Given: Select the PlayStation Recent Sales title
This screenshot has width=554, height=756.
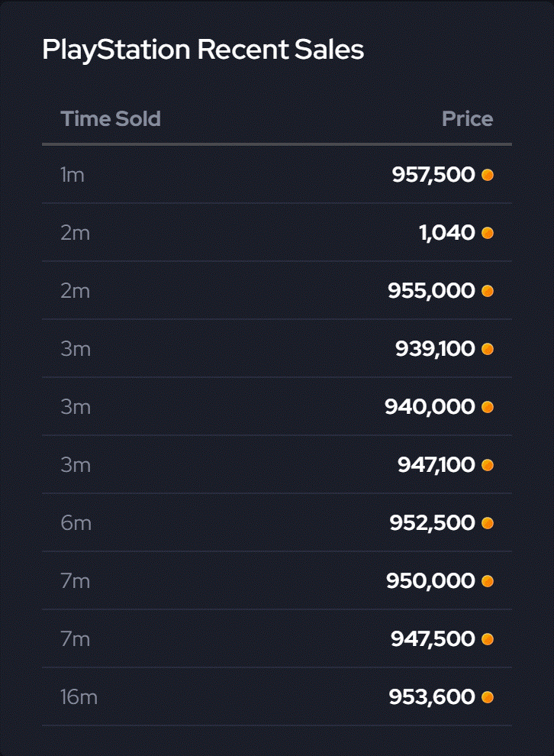Looking at the screenshot, I should (203, 50).
